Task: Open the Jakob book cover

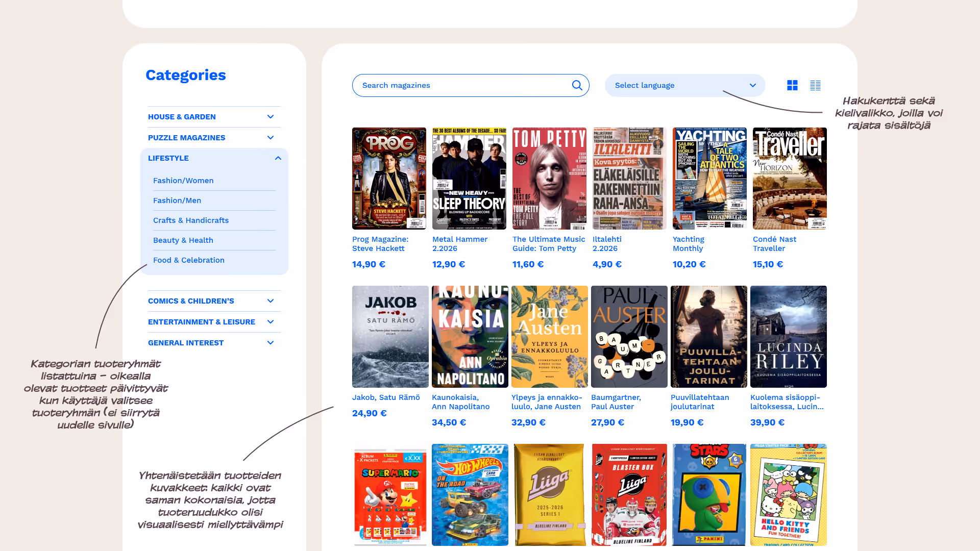Action: [390, 337]
